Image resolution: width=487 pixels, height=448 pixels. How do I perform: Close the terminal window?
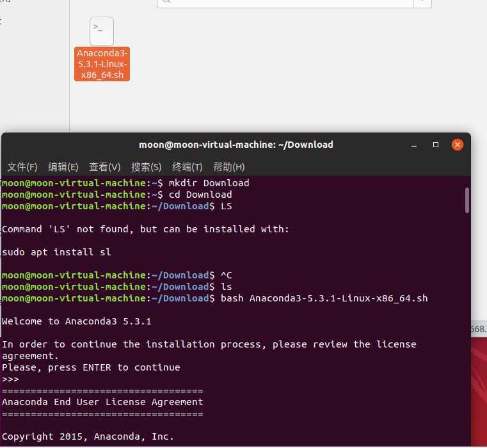tap(458, 145)
